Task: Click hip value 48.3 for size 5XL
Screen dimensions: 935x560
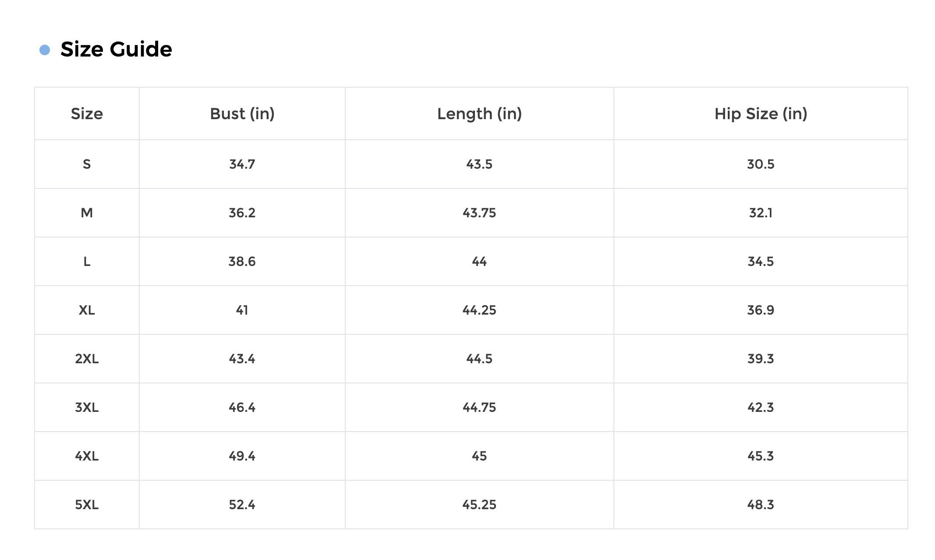Action: 761,505
